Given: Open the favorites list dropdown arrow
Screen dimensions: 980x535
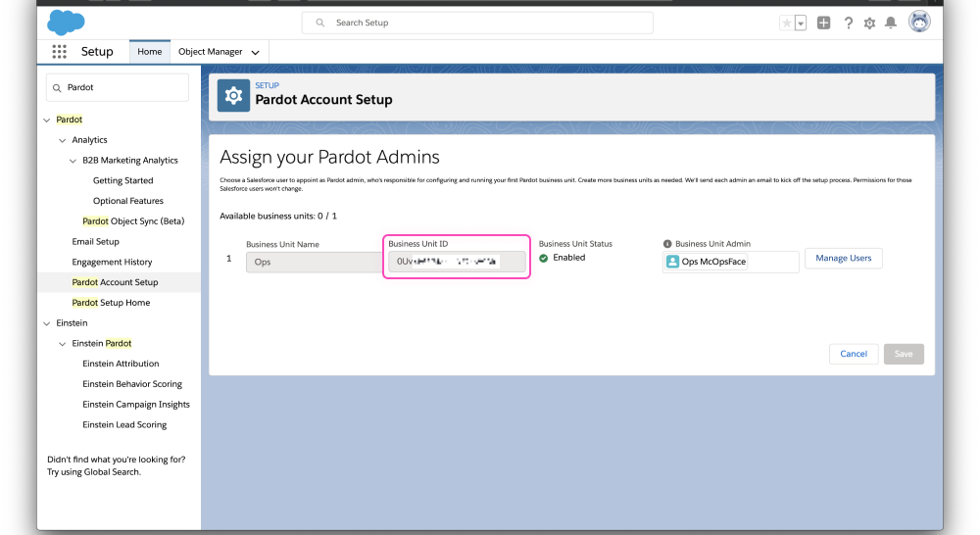Looking at the screenshot, I should pyautogui.click(x=801, y=23).
